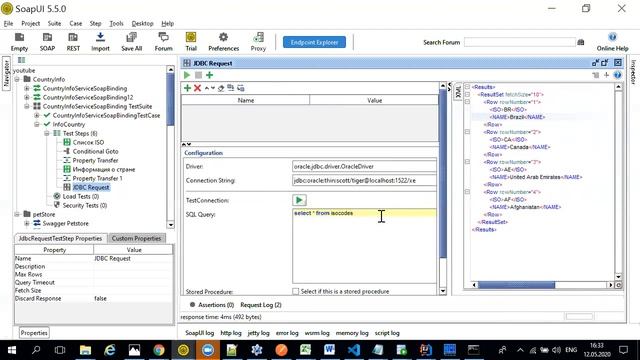Open the Suite menu
Viewport: 640px width, 360px height.
click(54, 23)
